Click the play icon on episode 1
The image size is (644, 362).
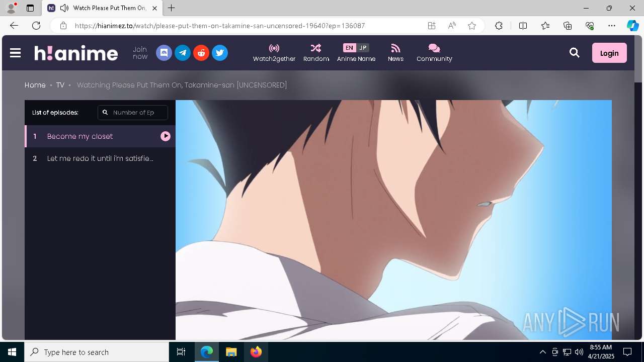tap(166, 136)
